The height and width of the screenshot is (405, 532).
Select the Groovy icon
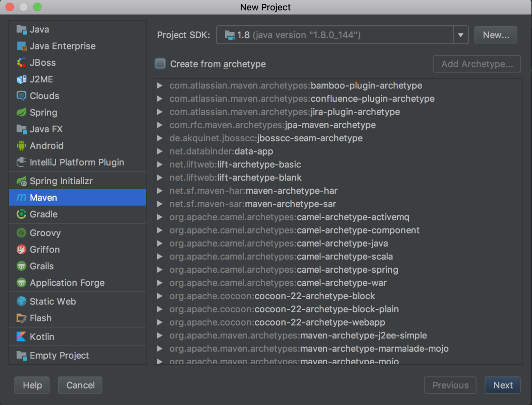tap(21, 233)
